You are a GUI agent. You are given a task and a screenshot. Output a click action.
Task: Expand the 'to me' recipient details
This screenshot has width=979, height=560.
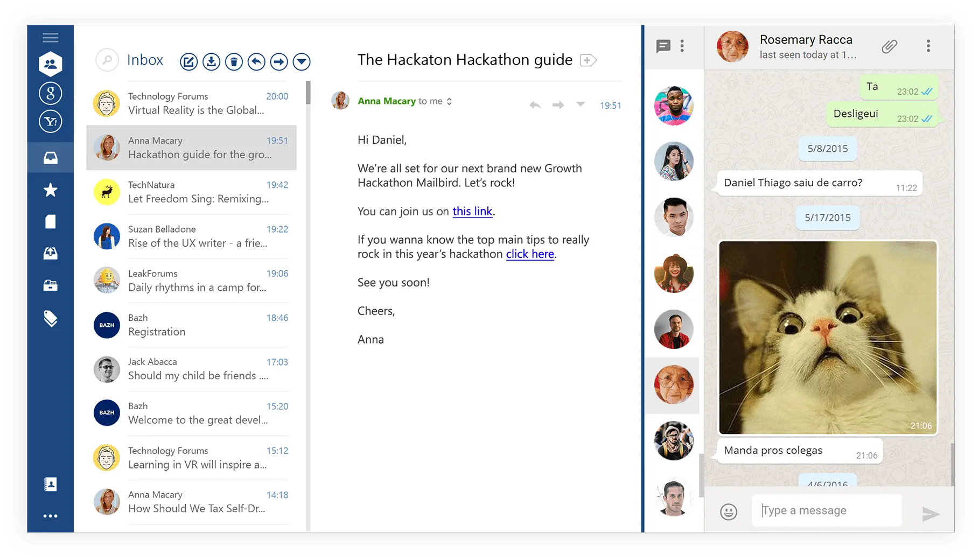450,101
